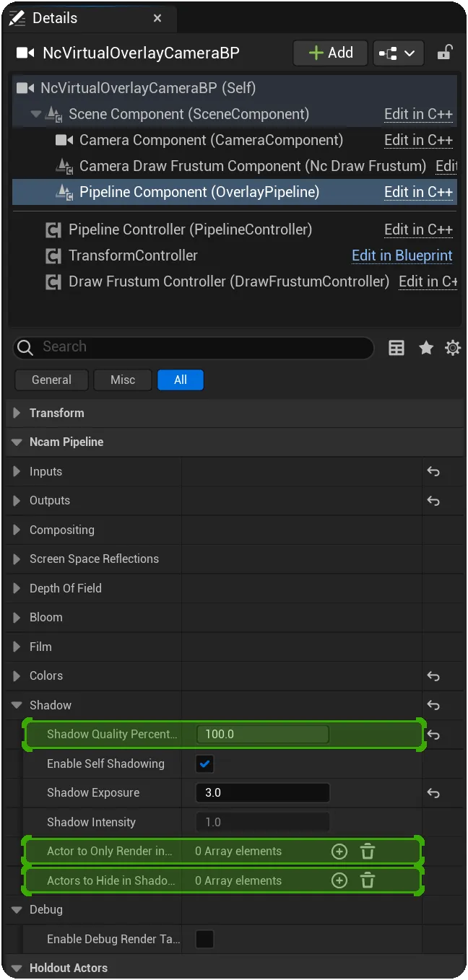This screenshot has width=468, height=980.
Task: Expand the Screen Space Reflections category
Action: pyautogui.click(x=17, y=559)
